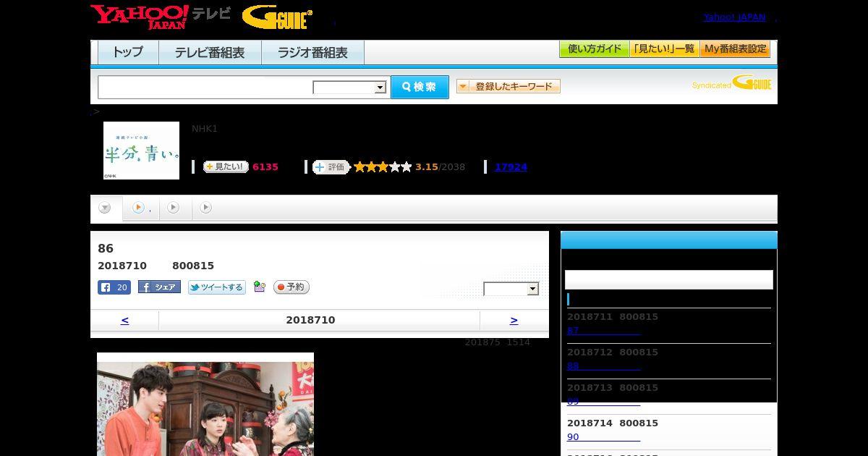Click the 2018712 800815 text
868x456 pixels.
coord(613,352)
